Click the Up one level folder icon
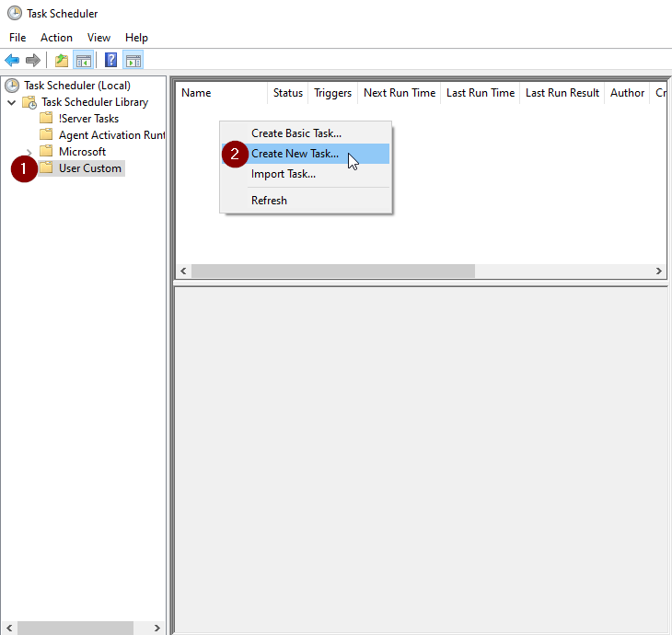This screenshot has width=672, height=635. [x=62, y=61]
